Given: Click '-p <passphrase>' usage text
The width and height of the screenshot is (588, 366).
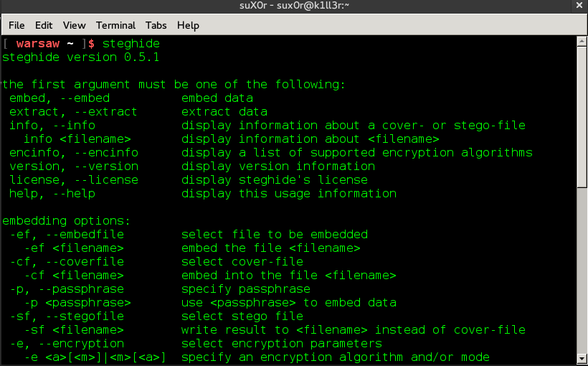Looking at the screenshot, I should coord(77,303).
